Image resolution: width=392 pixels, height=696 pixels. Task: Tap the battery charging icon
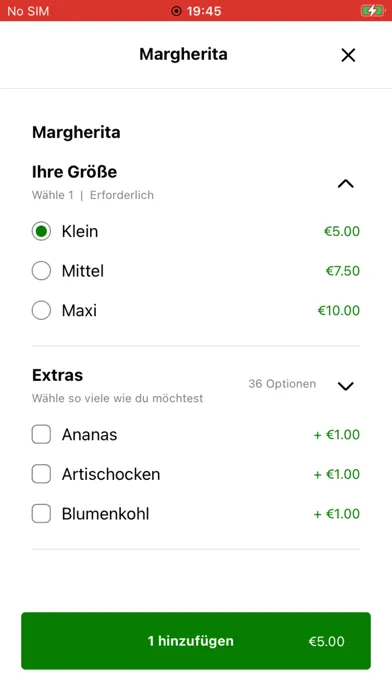[x=372, y=11]
